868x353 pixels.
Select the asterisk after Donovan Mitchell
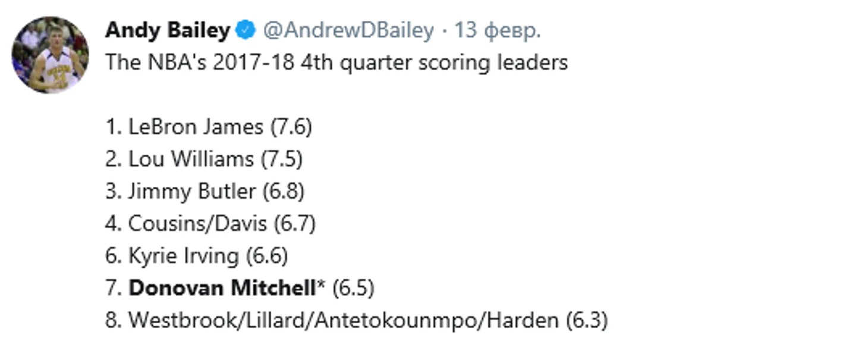(x=322, y=285)
